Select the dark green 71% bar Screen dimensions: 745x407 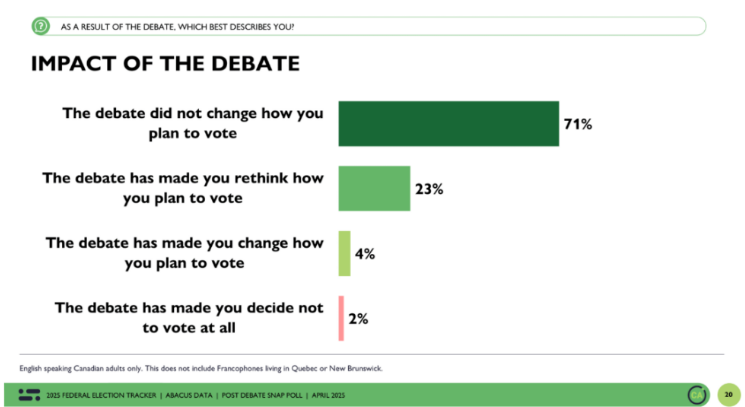click(x=449, y=123)
